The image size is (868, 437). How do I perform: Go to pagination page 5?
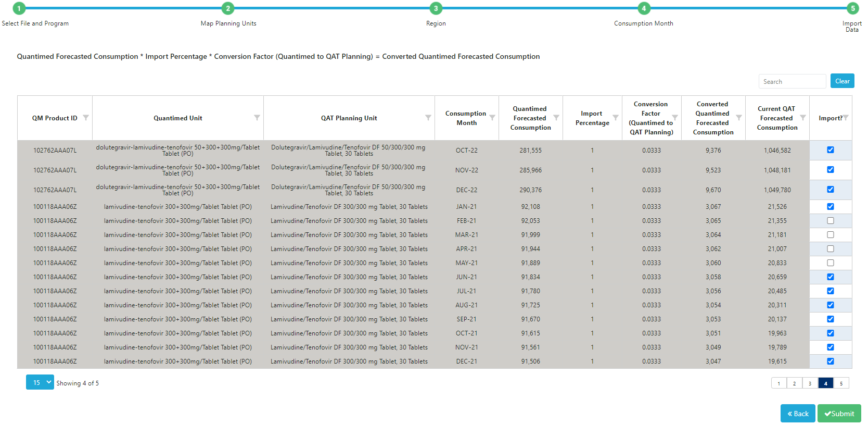click(841, 383)
